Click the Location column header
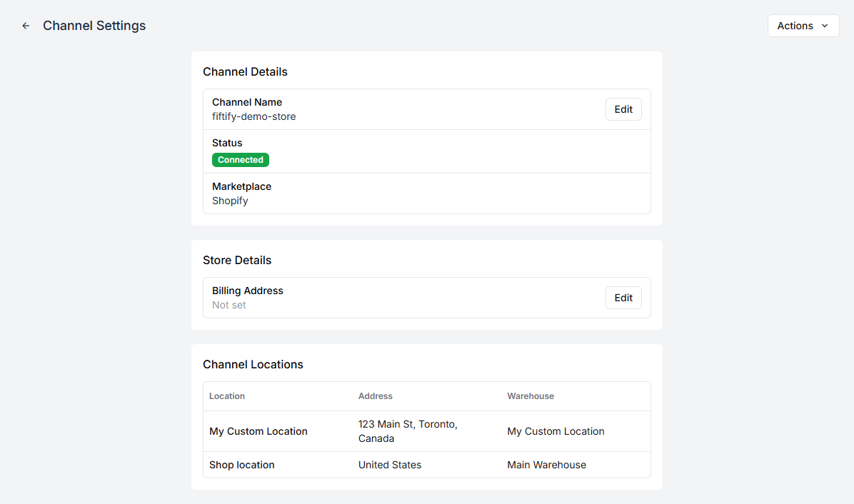Screen dimensions: 854x504 coord(227,396)
